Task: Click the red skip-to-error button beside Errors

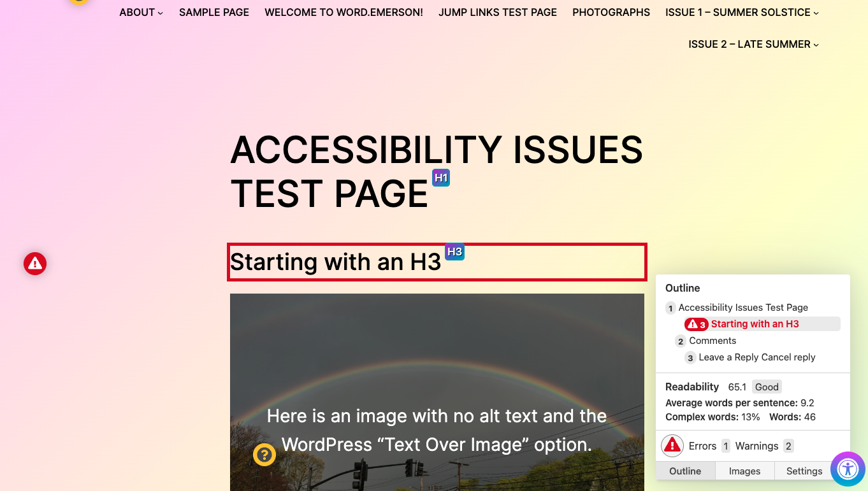Action: (672, 446)
